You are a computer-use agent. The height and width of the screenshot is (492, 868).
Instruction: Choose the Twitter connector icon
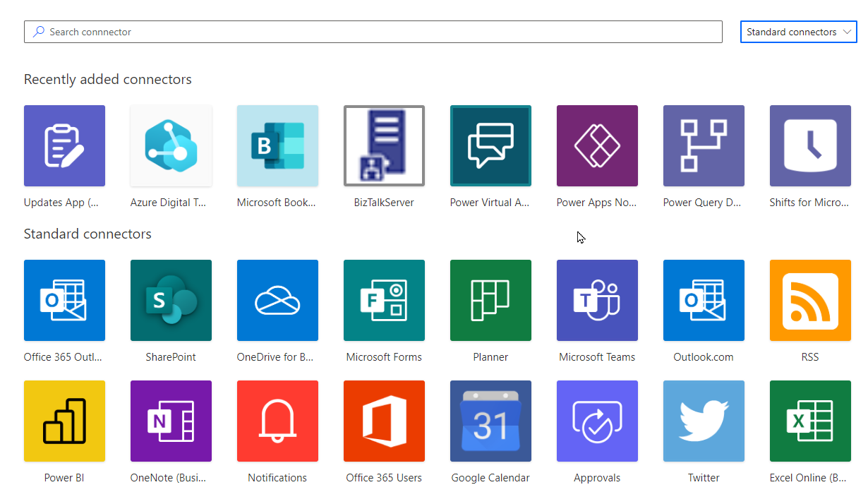coord(704,421)
